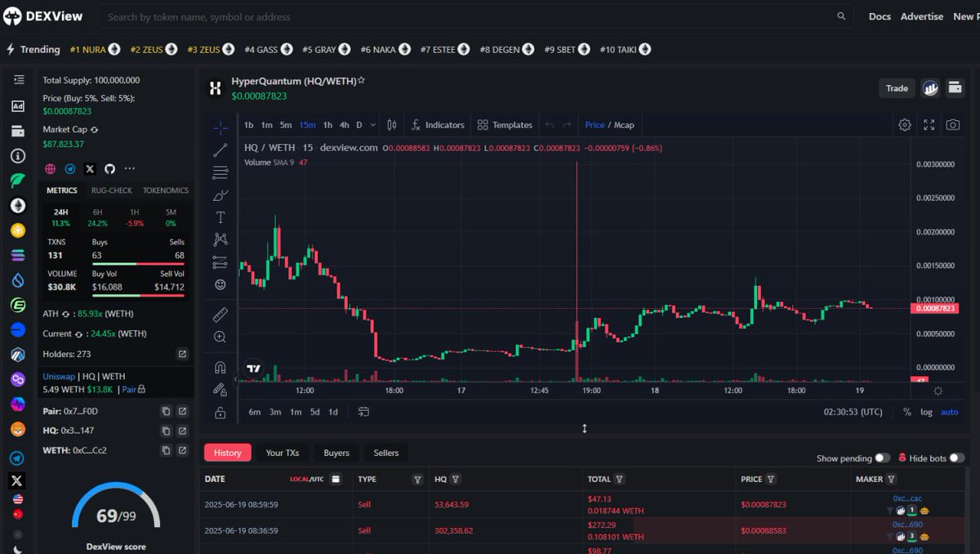Select the brush drawing tool
The image size is (980, 554).
pyautogui.click(x=220, y=195)
